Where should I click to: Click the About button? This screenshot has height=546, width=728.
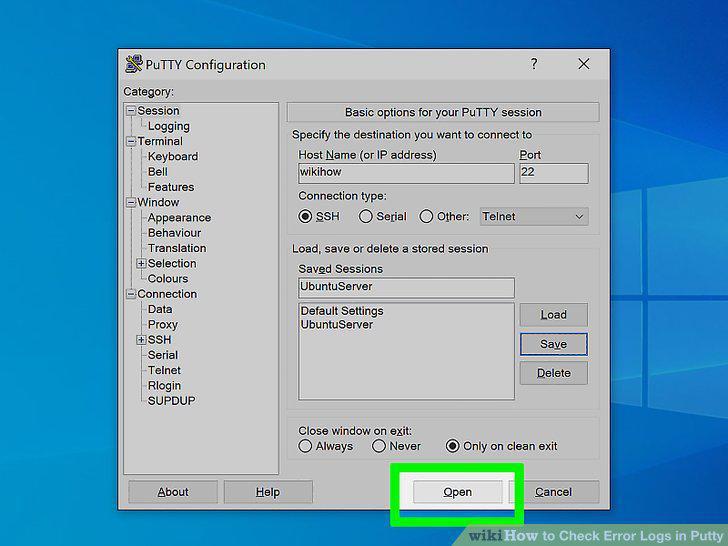[173, 492]
